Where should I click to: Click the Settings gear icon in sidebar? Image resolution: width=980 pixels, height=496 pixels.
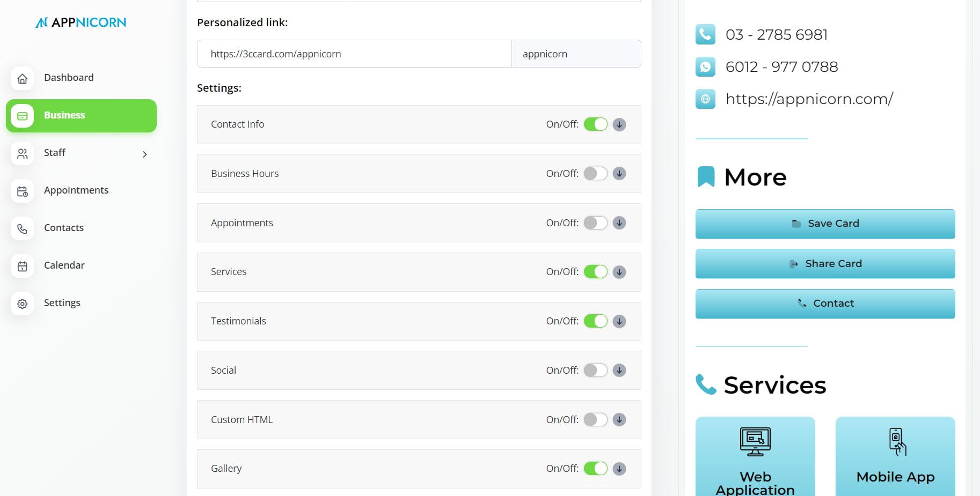point(22,303)
